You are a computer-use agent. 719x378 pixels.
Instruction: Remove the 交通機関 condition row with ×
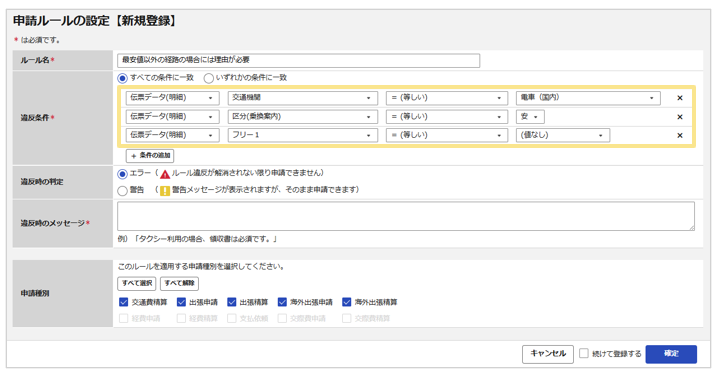pyautogui.click(x=680, y=98)
